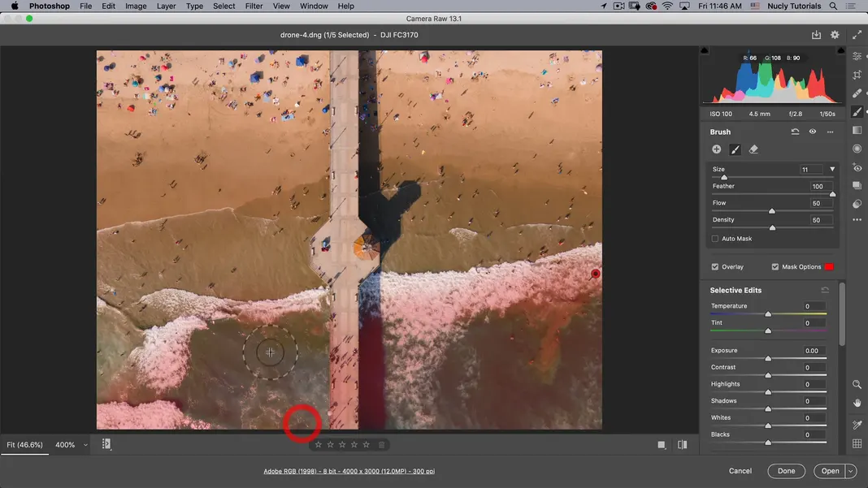Open the dropdown arrow beside Open button
This screenshot has height=488, width=868.
point(851,472)
